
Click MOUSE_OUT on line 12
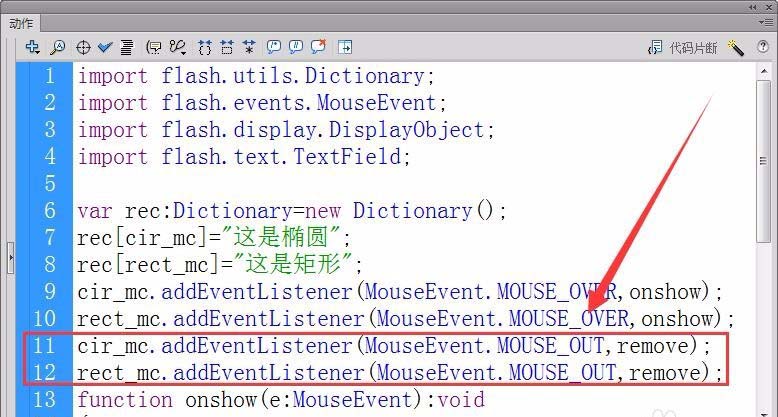click(562, 372)
